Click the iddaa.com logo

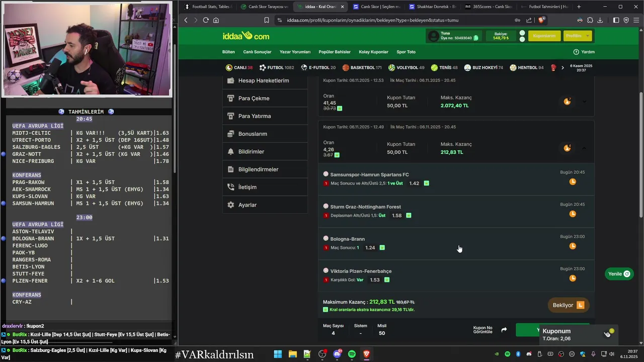pos(246,36)
